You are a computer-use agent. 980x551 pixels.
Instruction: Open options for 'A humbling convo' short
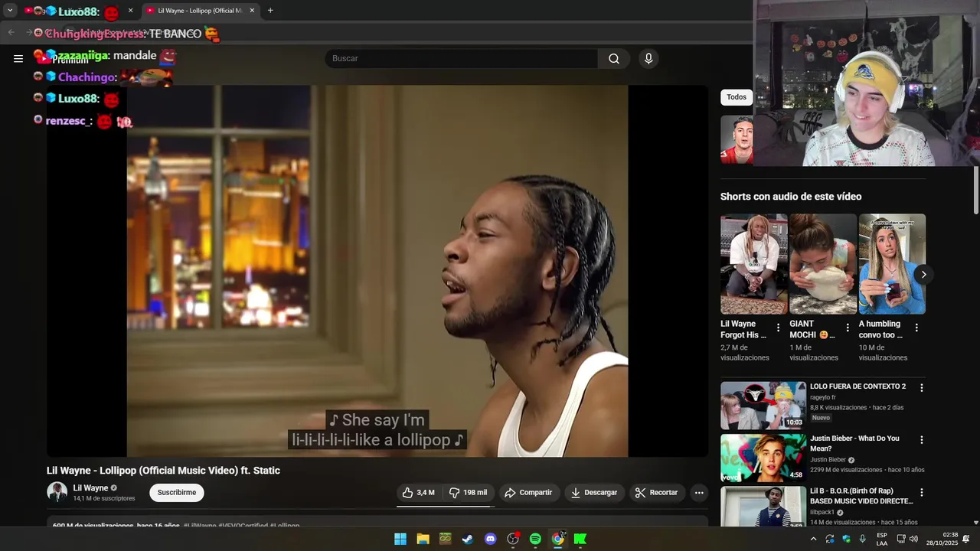coord(916,328)
